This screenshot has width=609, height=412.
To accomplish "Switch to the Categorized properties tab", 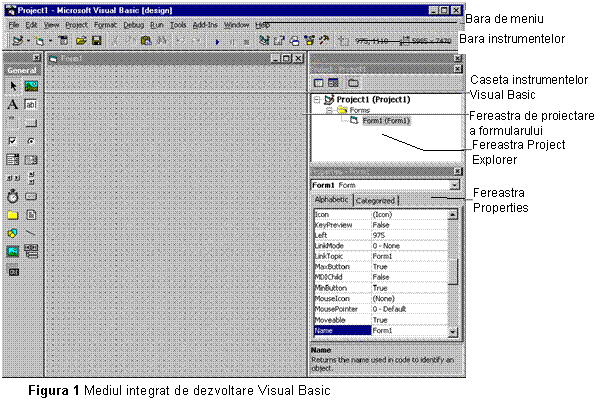I will pos(375,200).
